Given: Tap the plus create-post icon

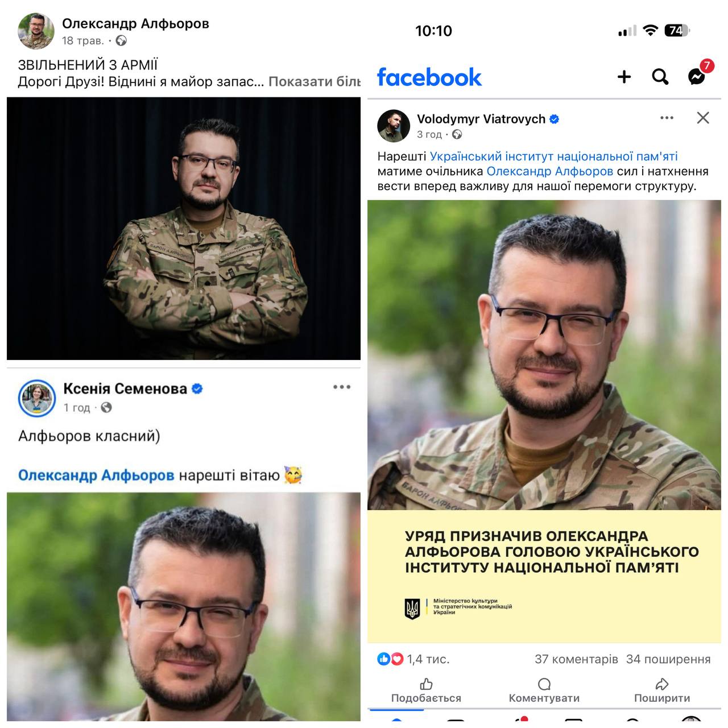Looking at the screenshot, I should pyautogui.click(x=624, y=77).
